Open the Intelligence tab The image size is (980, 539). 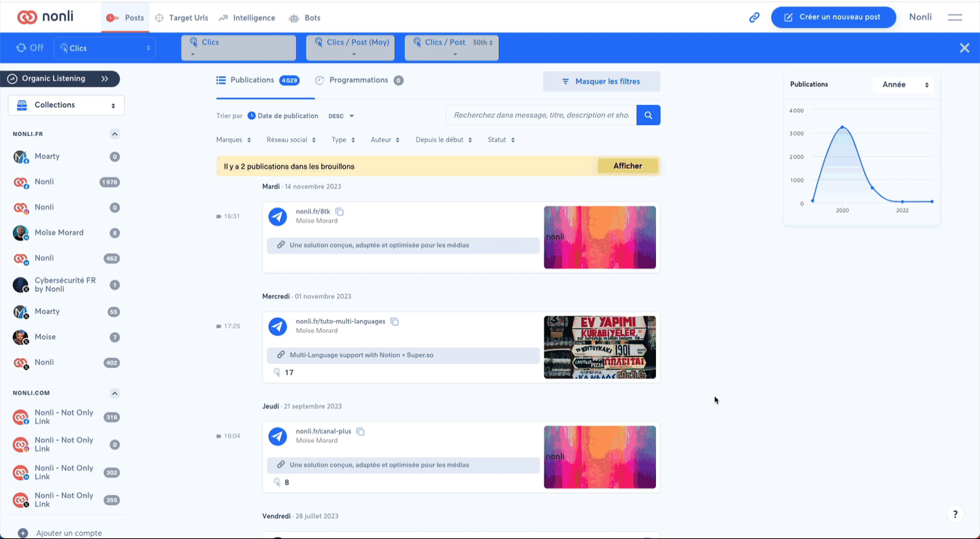point(247,18)
